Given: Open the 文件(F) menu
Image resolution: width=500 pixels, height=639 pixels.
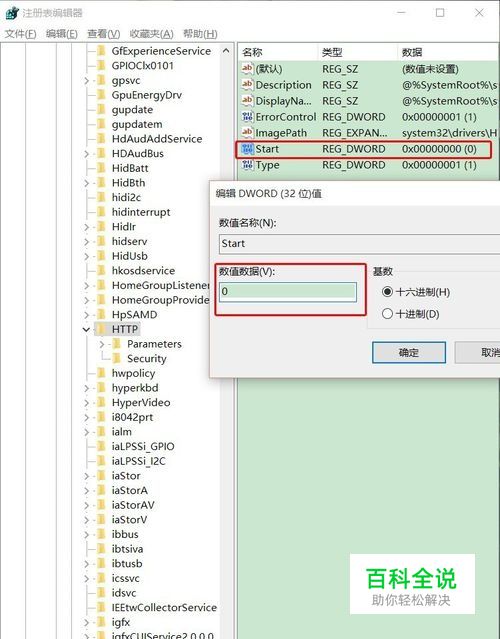Looking at the screenshot, I should [20, 34].
